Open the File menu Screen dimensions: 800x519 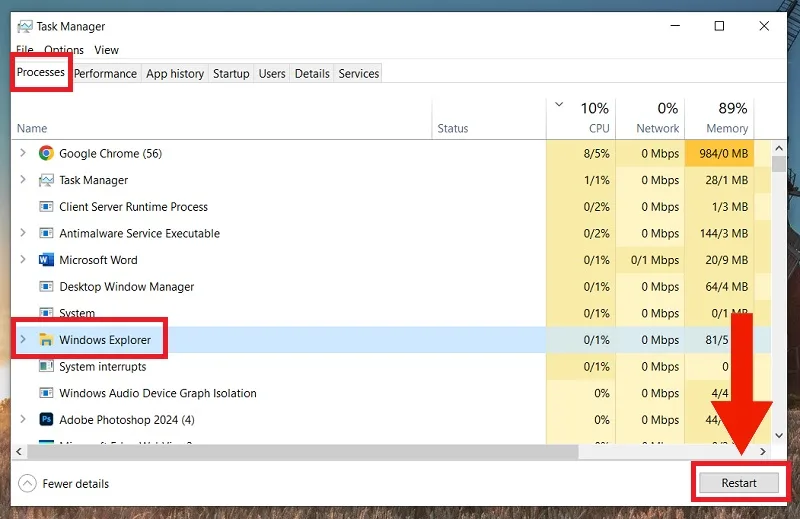point(24,50)
